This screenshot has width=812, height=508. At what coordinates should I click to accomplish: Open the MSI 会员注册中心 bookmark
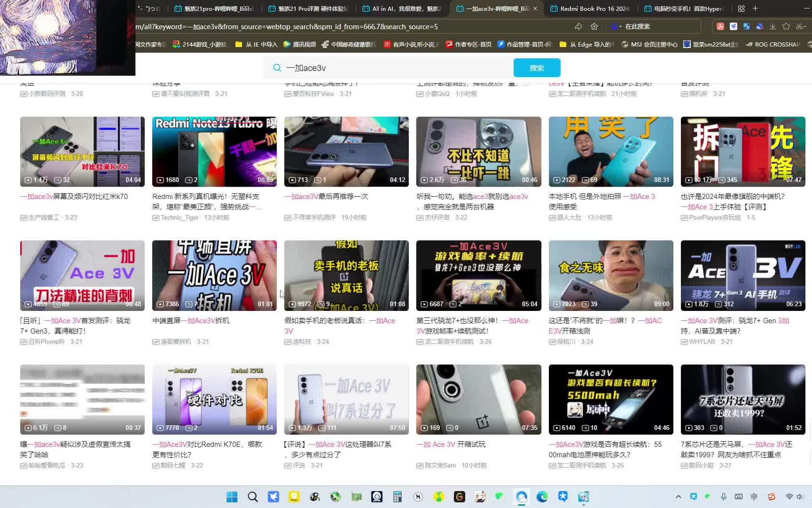tap(649, 44)
